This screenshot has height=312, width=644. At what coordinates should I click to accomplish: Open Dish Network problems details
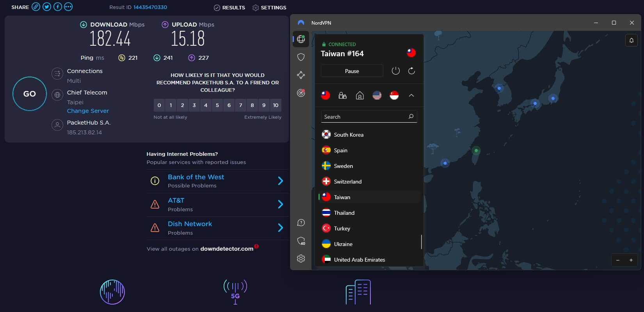[217, 228]
